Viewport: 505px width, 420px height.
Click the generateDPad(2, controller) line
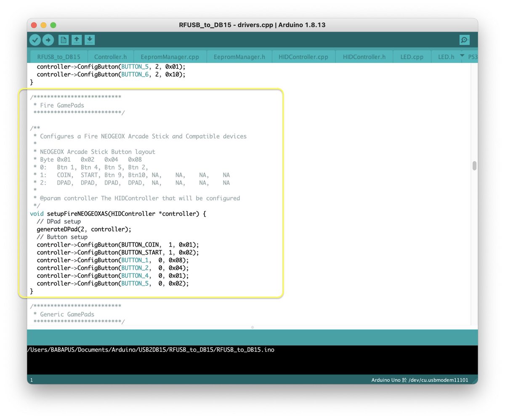point(84,229)
